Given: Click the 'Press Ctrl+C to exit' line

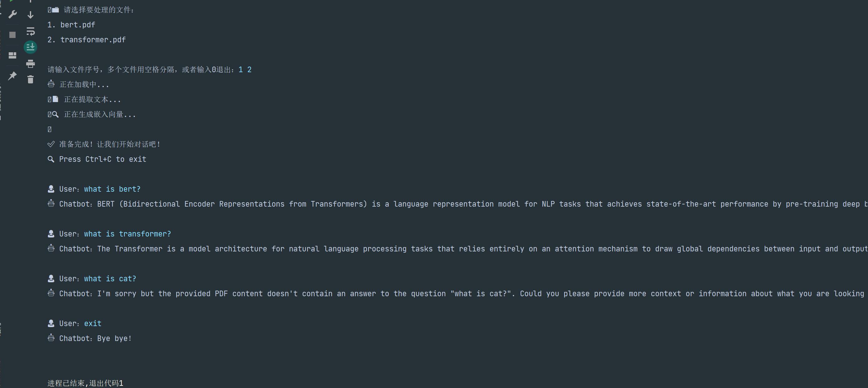Looking at the screenshot, I should (103, 159).
